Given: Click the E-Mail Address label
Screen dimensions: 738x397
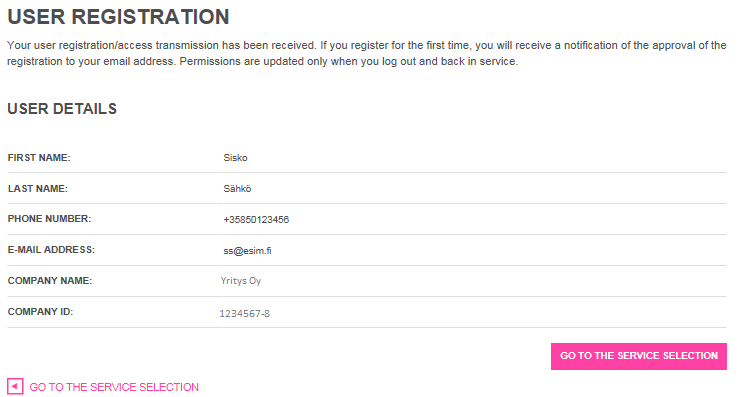Looking at the screenshot, I should click(51, 250).
